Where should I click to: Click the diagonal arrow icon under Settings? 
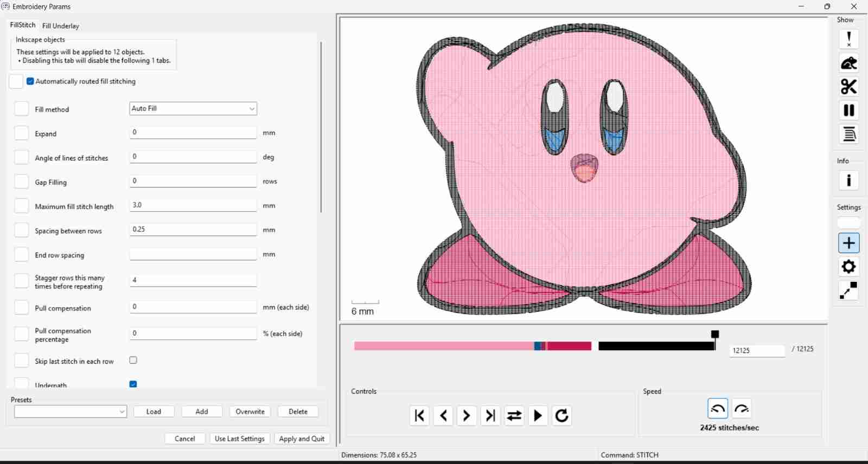pyautogui.click(x=849, y=291)
